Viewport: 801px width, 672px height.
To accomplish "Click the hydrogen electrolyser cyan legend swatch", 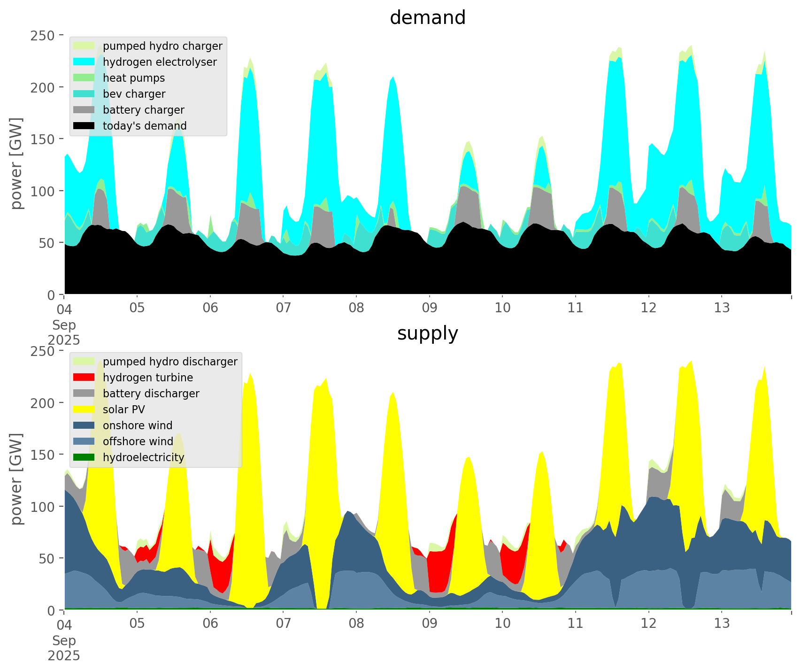I will click(x=85, y=62).
